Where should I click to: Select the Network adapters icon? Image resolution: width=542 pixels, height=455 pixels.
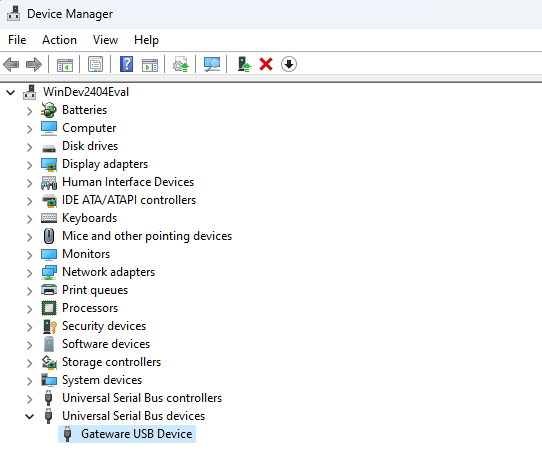click(x=49, y=272)
